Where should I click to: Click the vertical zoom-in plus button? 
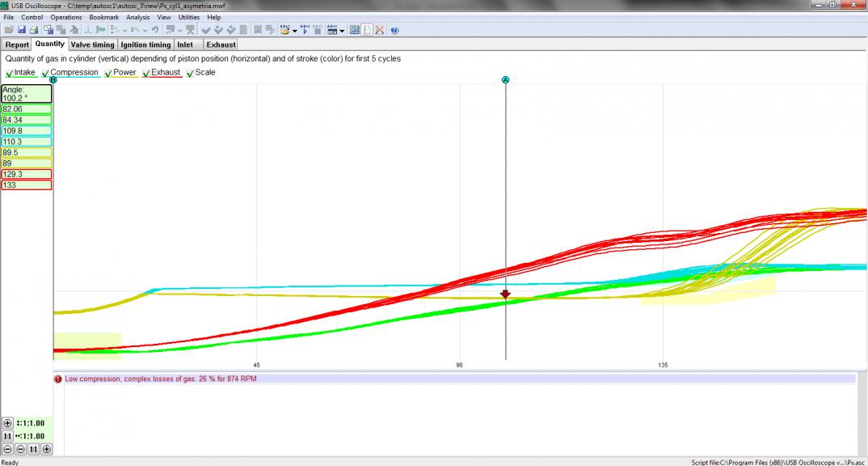pos(7,423)
